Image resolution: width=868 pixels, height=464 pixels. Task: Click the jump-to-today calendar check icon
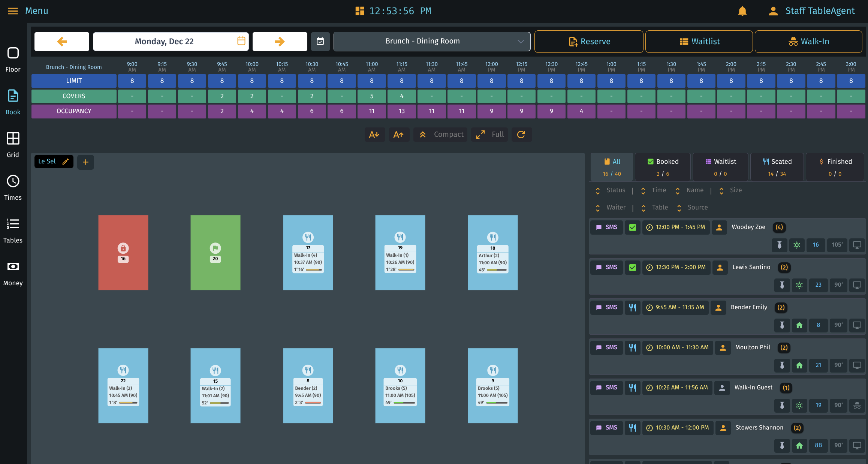[x=320, y=41]
